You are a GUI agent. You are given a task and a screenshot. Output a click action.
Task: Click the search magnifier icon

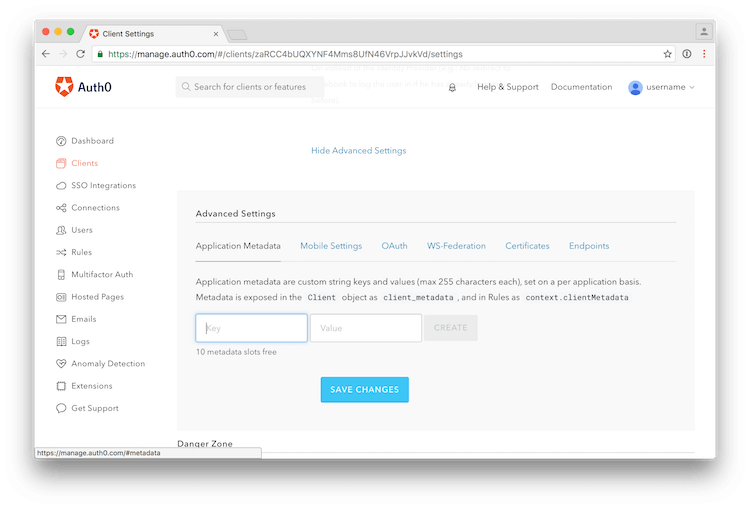(x=186, y=87)
